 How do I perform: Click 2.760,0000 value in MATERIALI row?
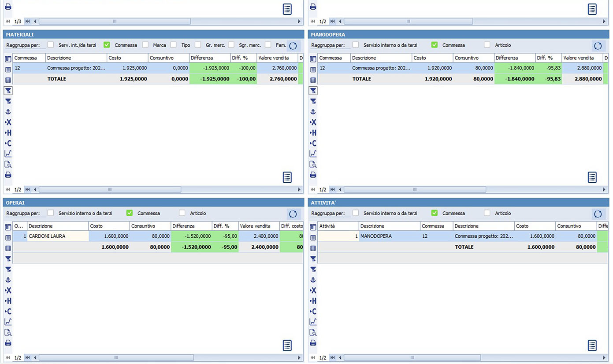(278, 68)
